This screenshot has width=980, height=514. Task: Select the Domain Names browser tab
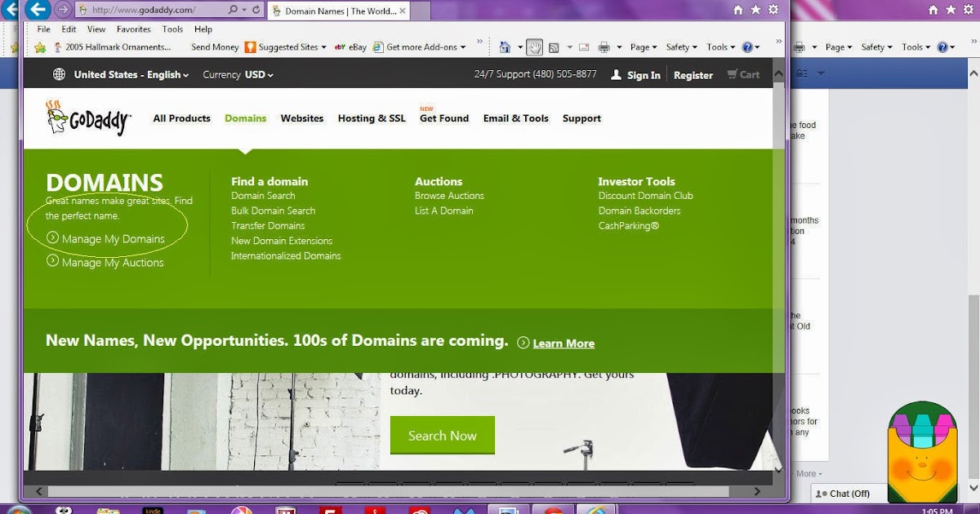pos(339,11)
